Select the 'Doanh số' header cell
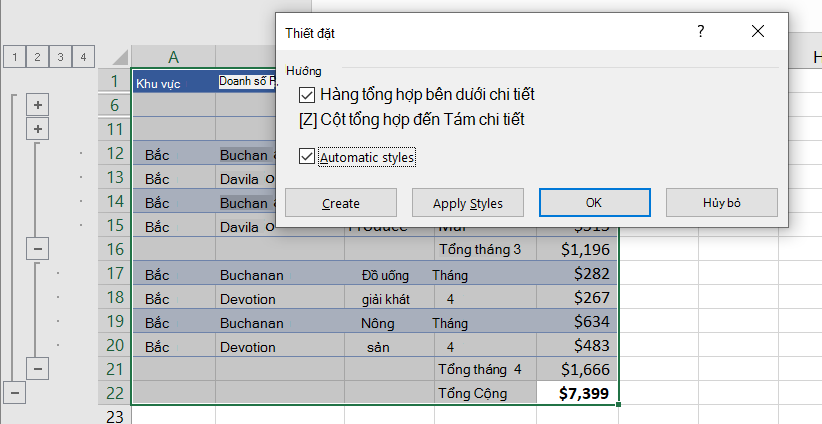The height and width of the screenshot is (424, 822). point(246,82)
